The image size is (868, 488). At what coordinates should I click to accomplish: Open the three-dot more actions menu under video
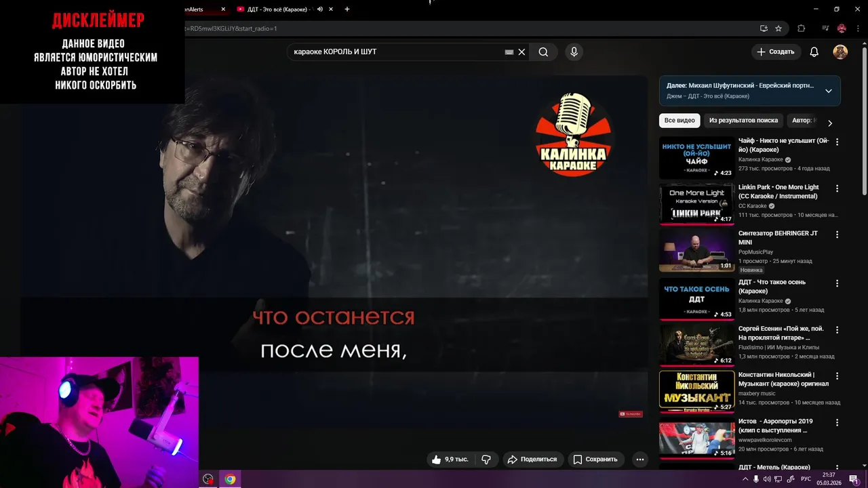[639, 459]
